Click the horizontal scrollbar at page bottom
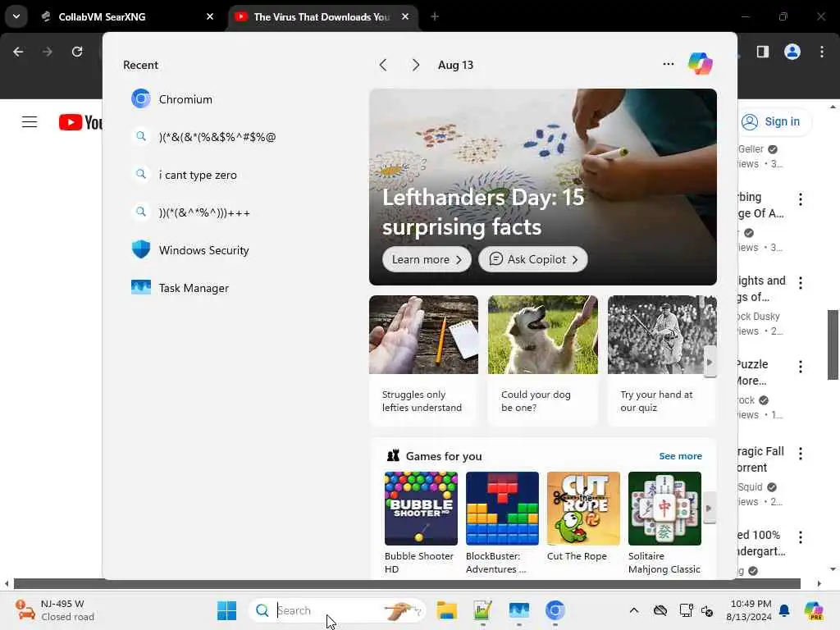Viewport: 840px width, 630px height. (x=407, y=583)
